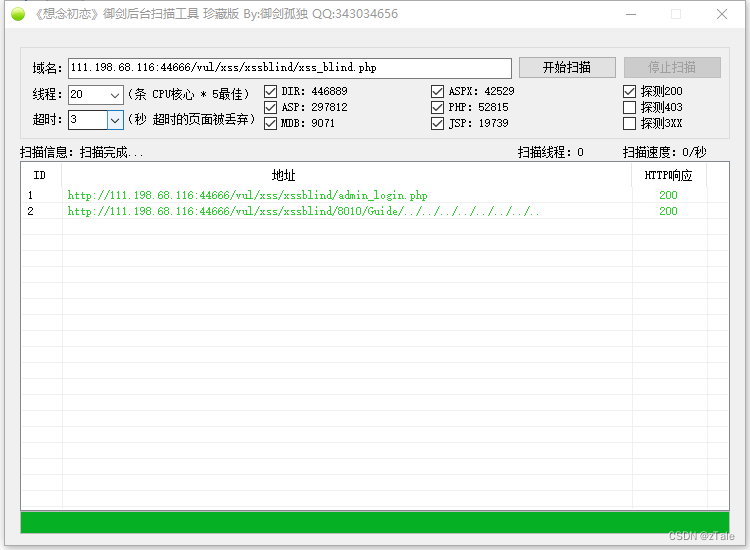The image size is (750, 550).
Task: Uncheck the JSP: 19739 checkbox
Action: (x=437, y=123)
